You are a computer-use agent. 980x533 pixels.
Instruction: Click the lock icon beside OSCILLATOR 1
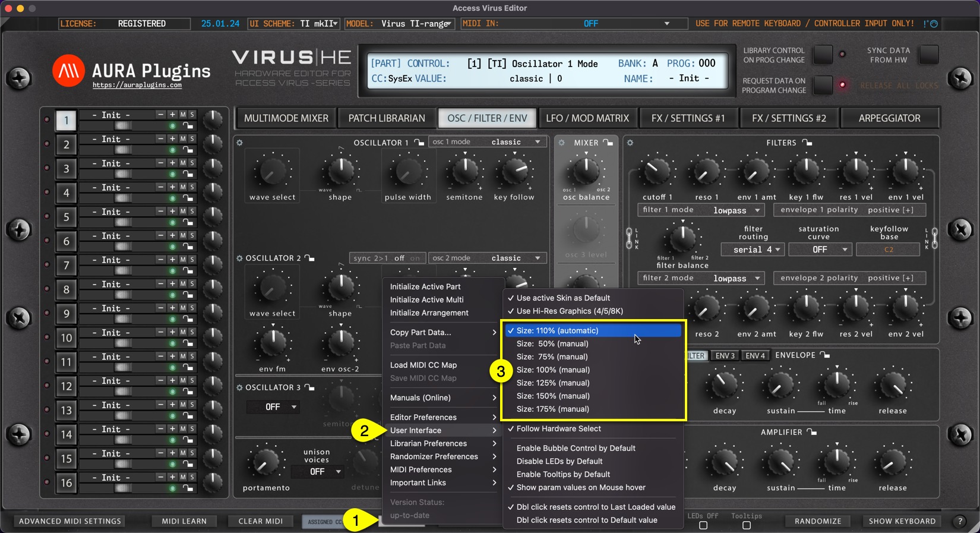[x=419, y=143]
